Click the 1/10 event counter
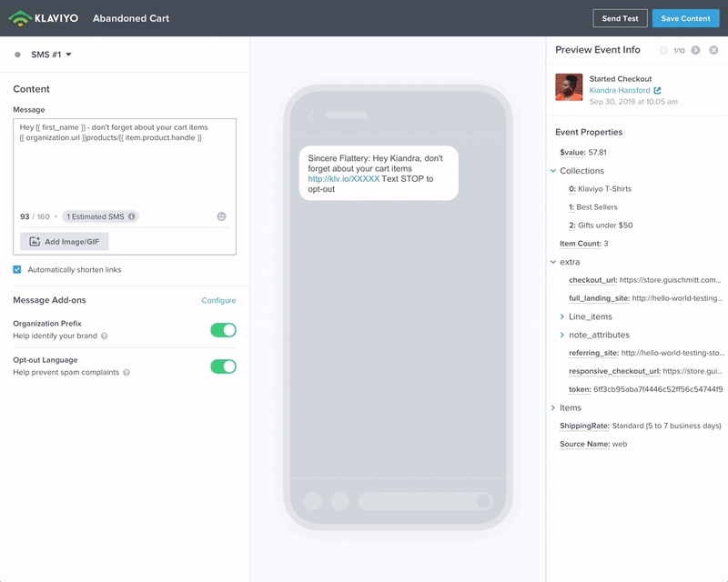 679,51
